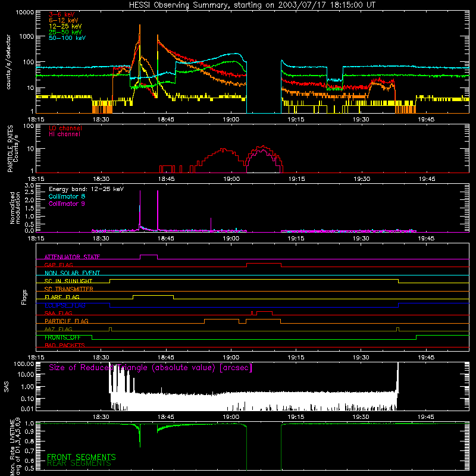
Task: Click the FRONT SEGMENTS legend label
Action: (x=82, y=457)
